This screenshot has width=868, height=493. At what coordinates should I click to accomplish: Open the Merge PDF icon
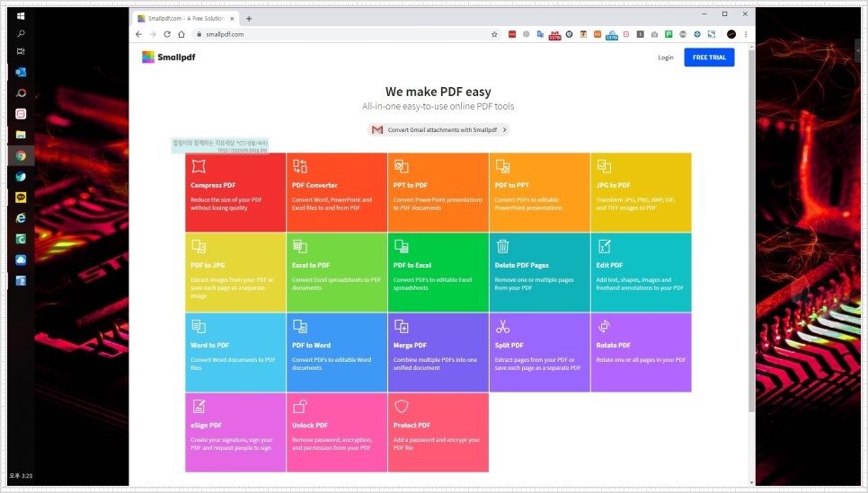(402, 327)
